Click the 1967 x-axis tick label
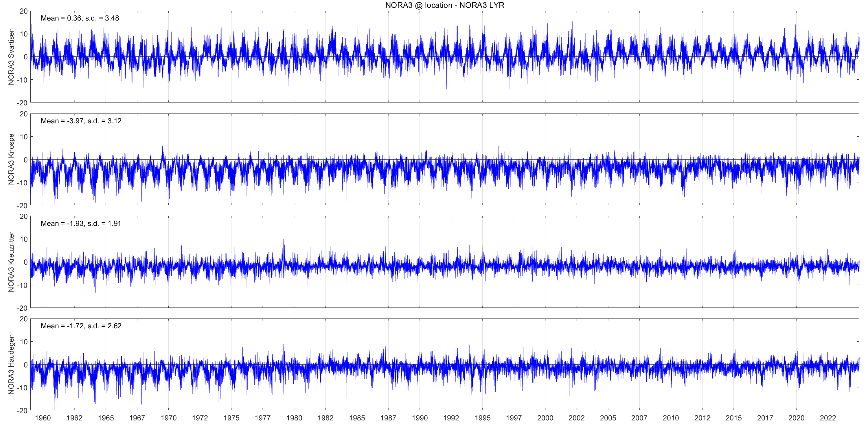This screenshot has height=432, width=868. (x=137, y=418)
